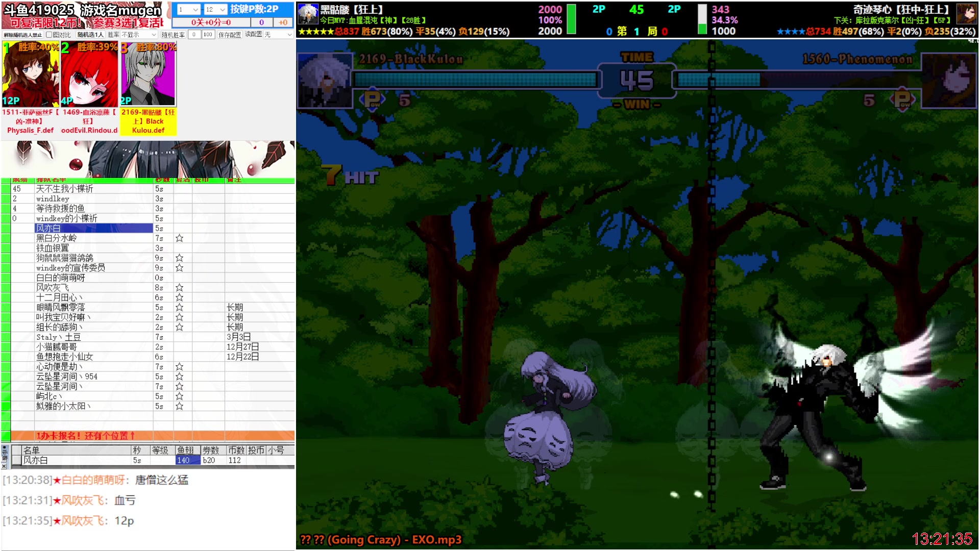980x551 pixels.
Task: Open the first number dropdown showing 1
Action: pos(188,9)
